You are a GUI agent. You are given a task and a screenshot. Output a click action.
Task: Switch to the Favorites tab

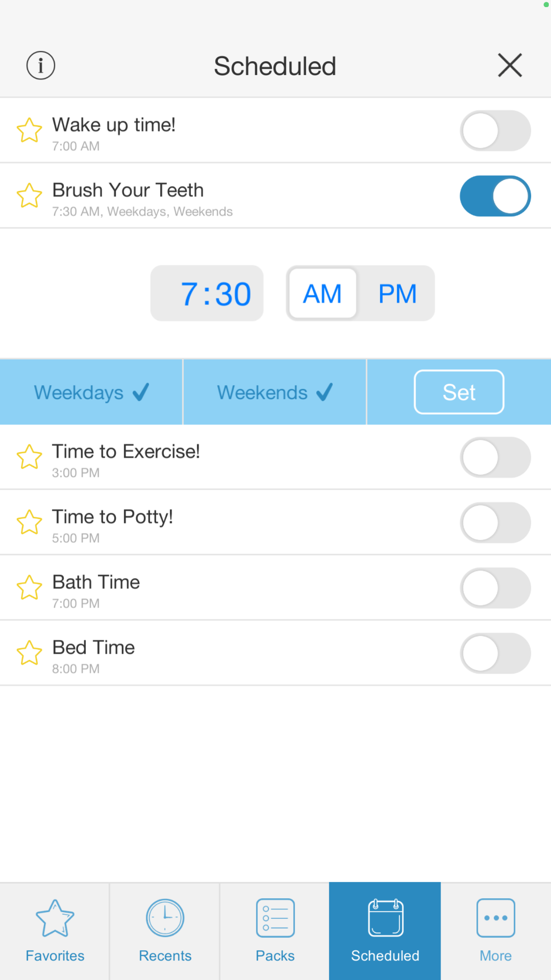click(x=55, y=931)
